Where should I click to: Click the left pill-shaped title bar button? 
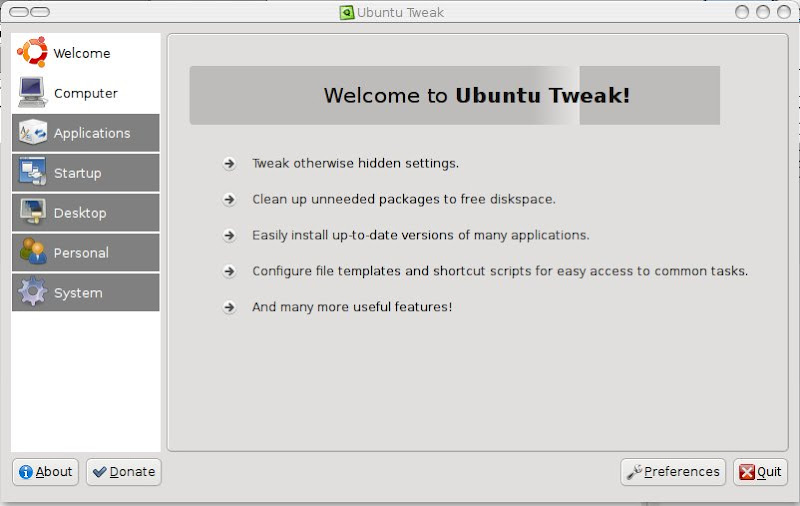pos(19,12)
